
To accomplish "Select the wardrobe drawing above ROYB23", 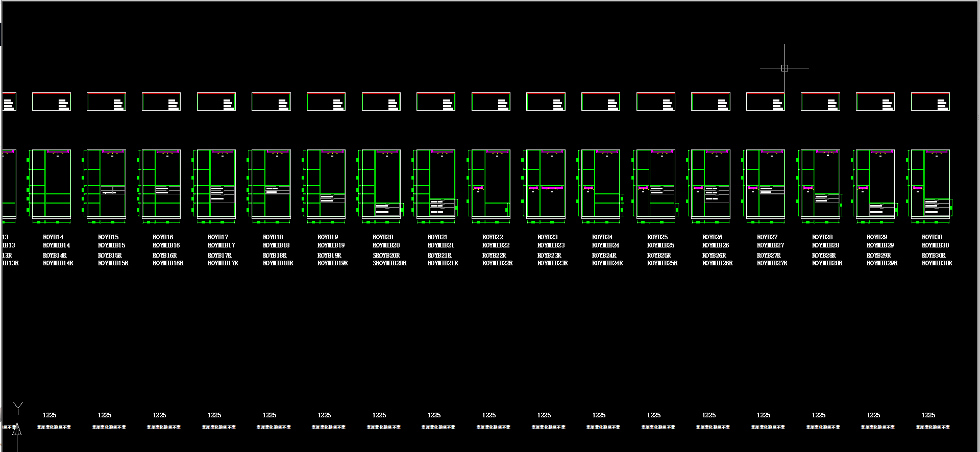I will [546, 184].
